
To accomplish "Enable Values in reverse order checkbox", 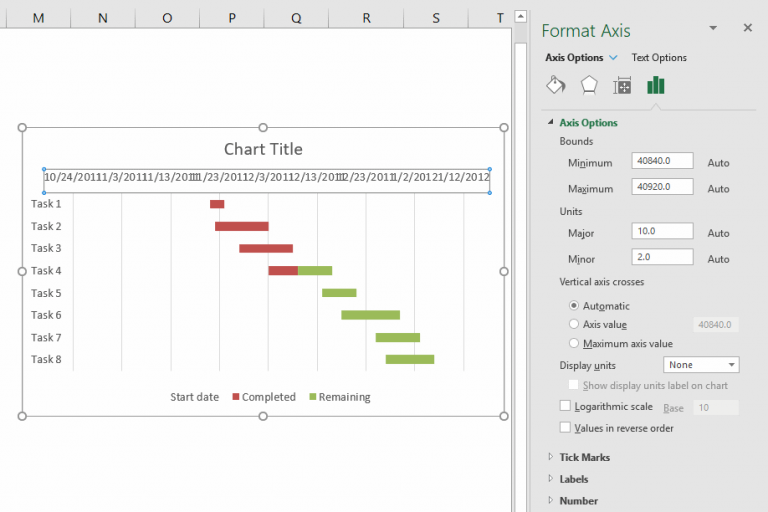I will coord(565,428).
